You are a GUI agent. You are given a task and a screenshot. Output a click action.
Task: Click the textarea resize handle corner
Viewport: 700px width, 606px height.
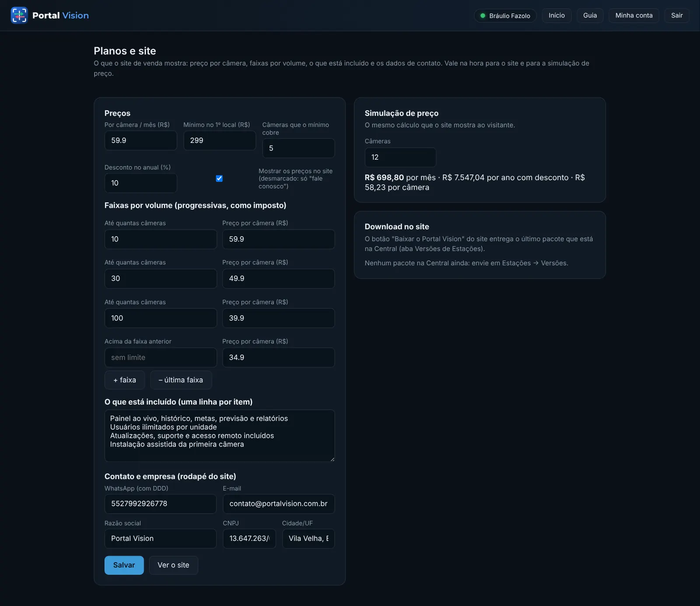click(x=332, y=459)
